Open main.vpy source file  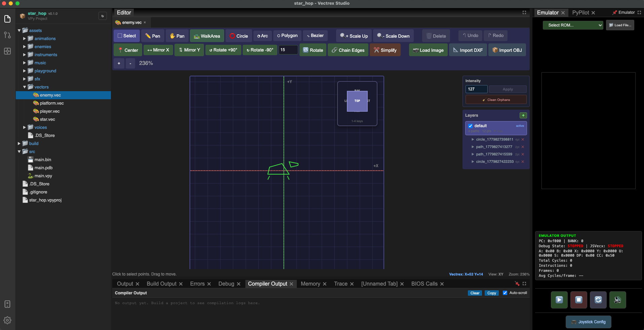(43, 176)
